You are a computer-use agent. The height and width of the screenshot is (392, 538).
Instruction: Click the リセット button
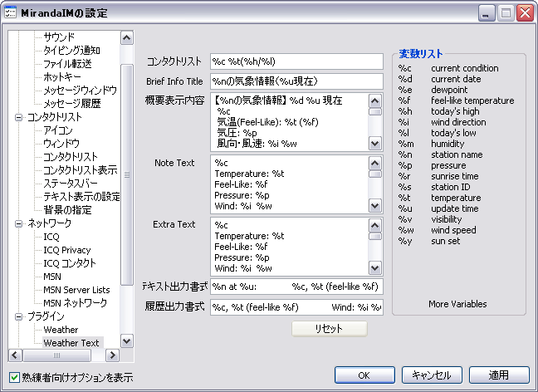tap(330, 329)
